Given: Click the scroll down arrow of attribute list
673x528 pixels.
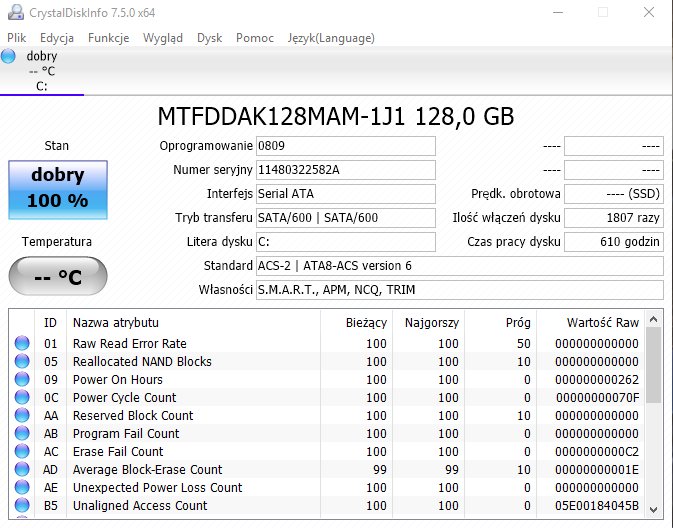Looking at the screenshot, I should point(653,510).
